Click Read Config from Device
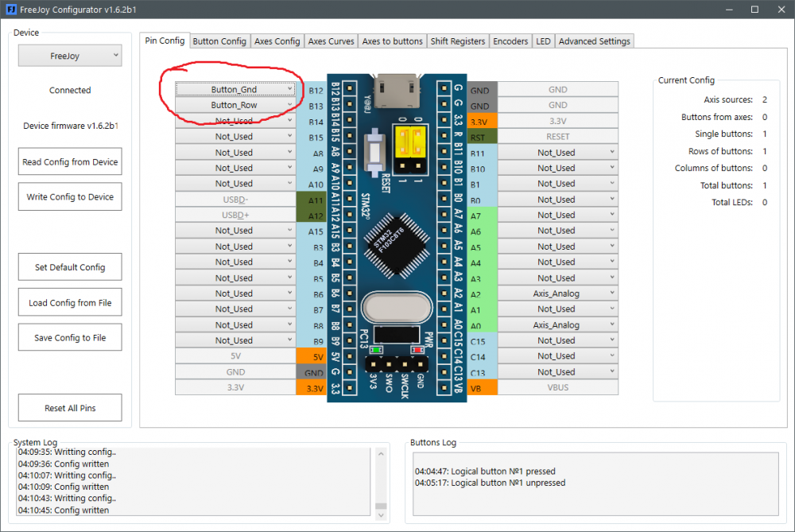Screen dimensions: 795x532 pos(70,162)
